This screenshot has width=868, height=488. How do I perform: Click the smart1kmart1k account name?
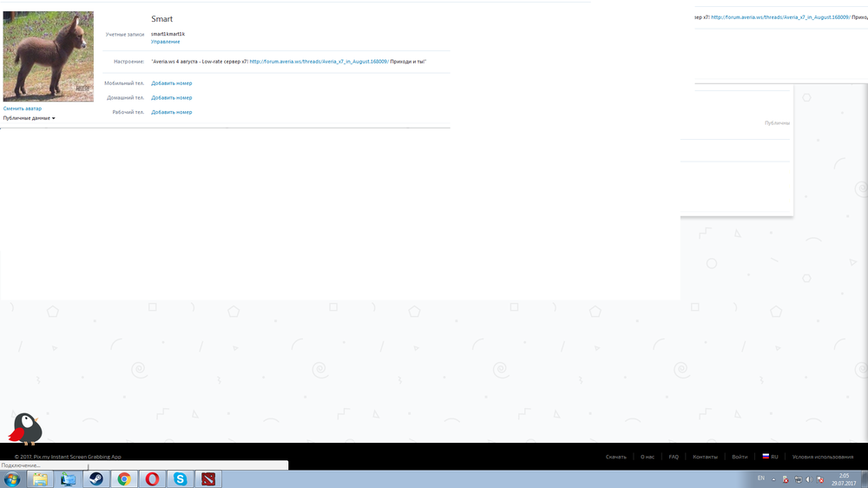[x=168, y=34]
